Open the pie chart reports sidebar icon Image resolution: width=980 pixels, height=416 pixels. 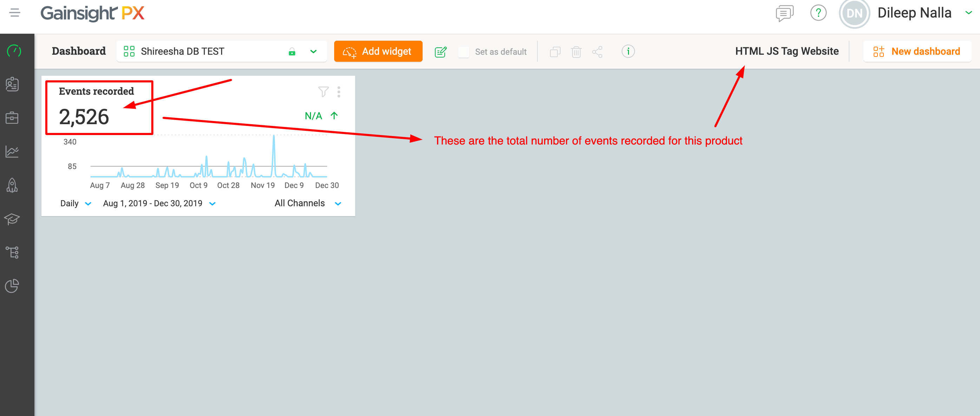[x=12, y=286]
